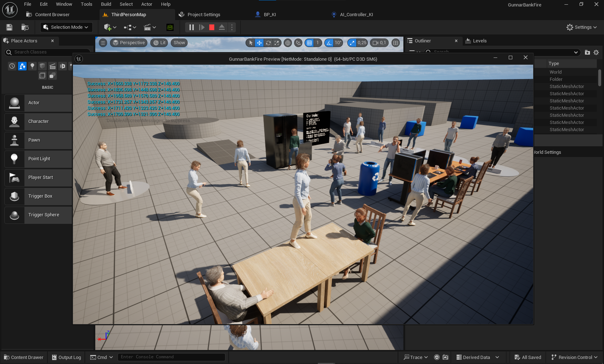The height and width of the screenshot is (364, 604).
Task: Toggle scale snapping in the viewport toolbar
Action: coord(352,43)
